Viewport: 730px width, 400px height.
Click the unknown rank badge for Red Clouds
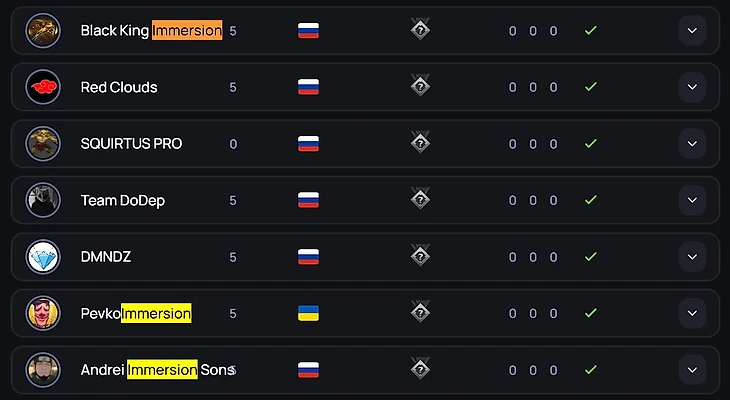coord(421,86)
